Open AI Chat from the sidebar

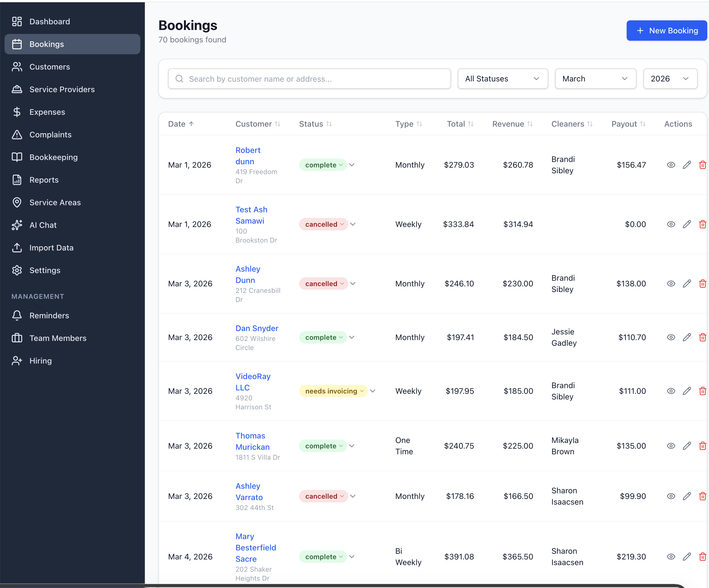(43, 225)
